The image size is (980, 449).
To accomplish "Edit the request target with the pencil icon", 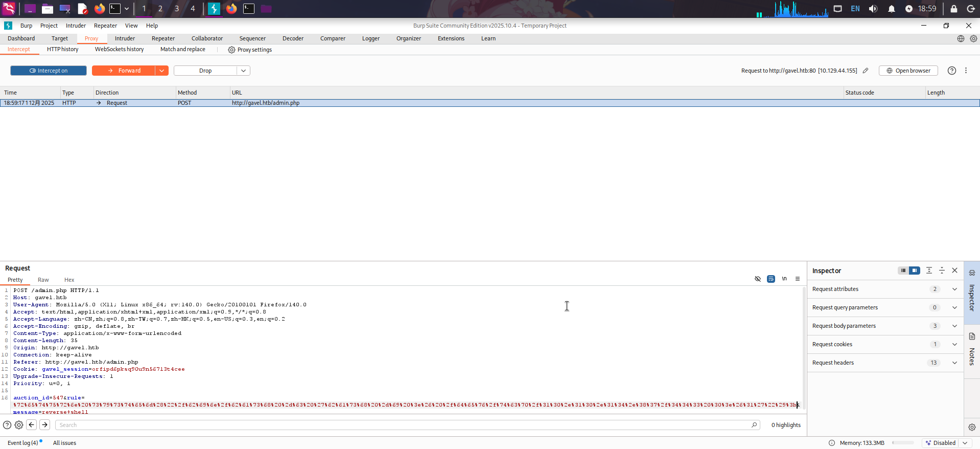I will (866, 71).
